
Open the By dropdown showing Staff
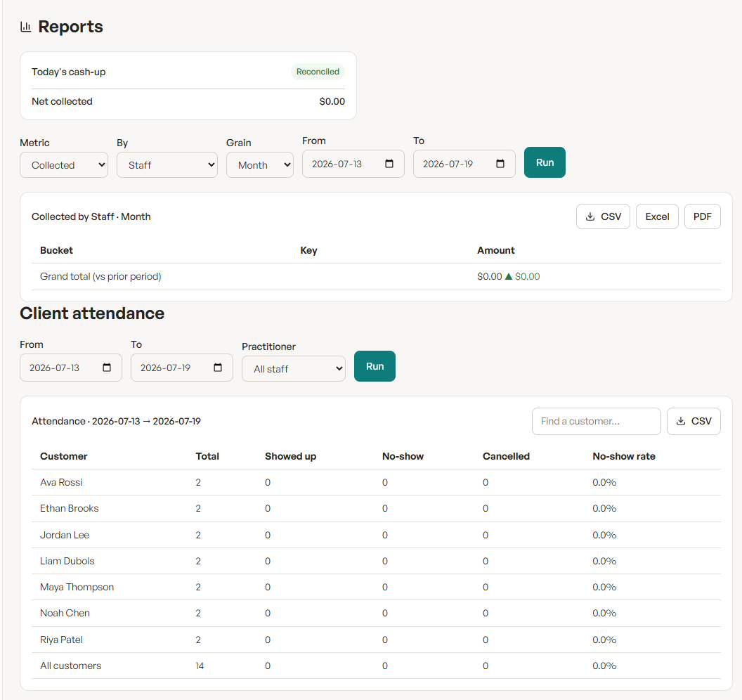pyautogui.click(x=167, y=165)
